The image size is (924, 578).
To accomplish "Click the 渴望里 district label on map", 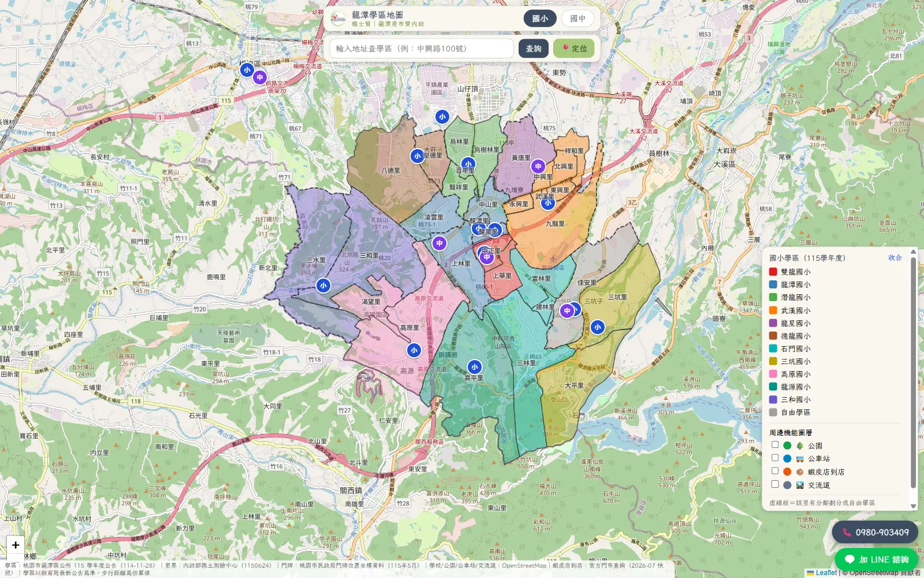I will (371, 302).
